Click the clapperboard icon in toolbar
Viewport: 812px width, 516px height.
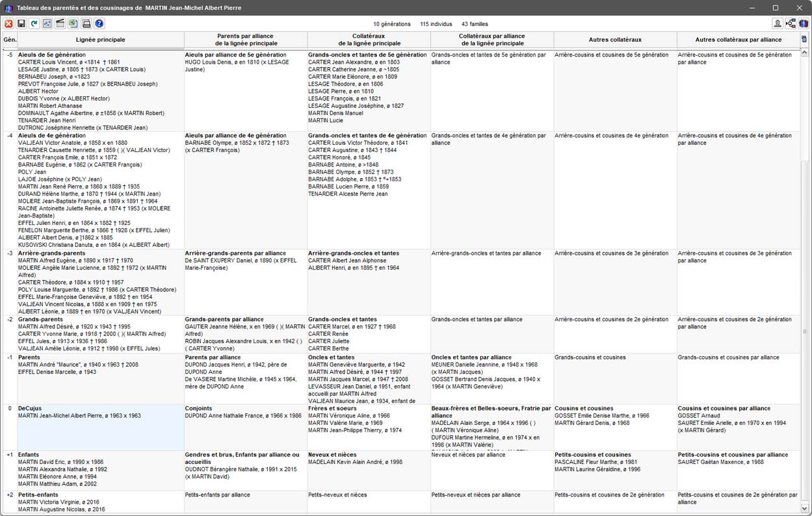[60, 24]
